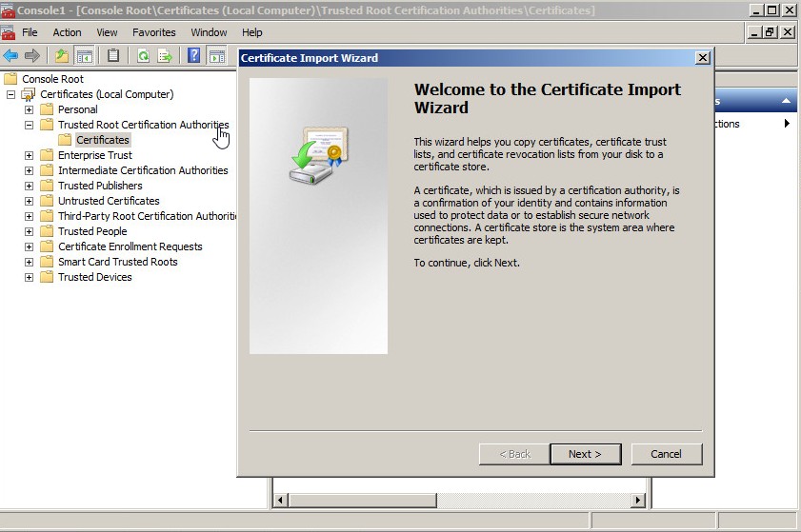The height and width of the screenshot is (532, 801).
Task: Open the Favorites menu
Action: [x=153, y=32]
